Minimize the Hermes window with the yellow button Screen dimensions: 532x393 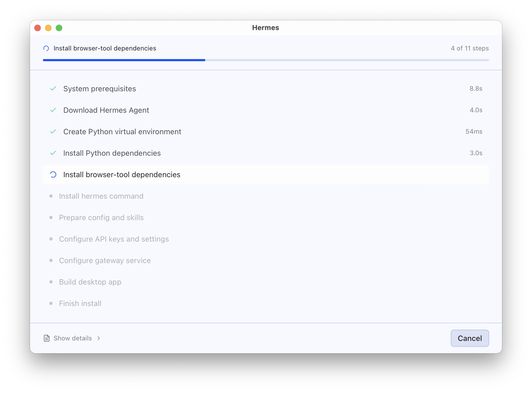click(x=48, y=28)
